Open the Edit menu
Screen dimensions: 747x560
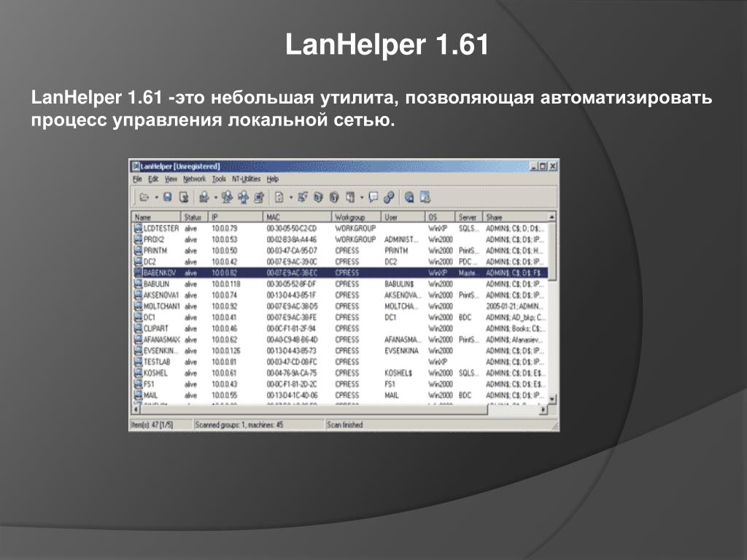pyautogui.click(x=153, y=179)
